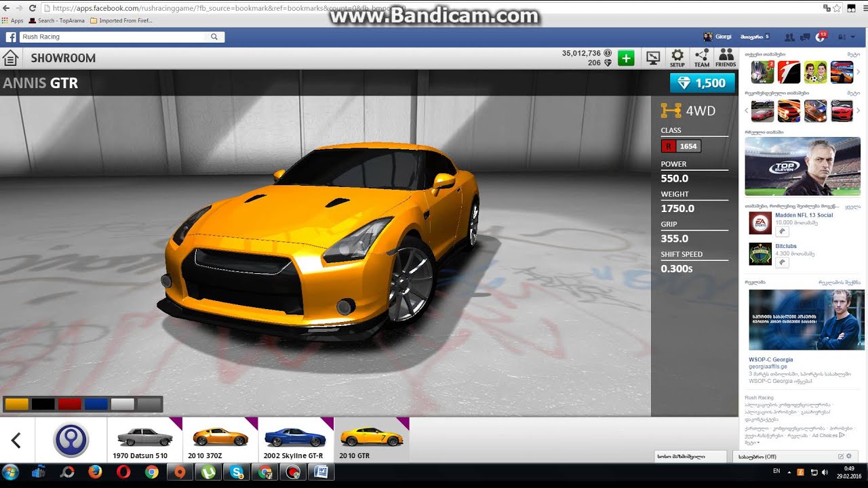
Task: Add currency with the green plus button
Action: (x=626, y=58)
